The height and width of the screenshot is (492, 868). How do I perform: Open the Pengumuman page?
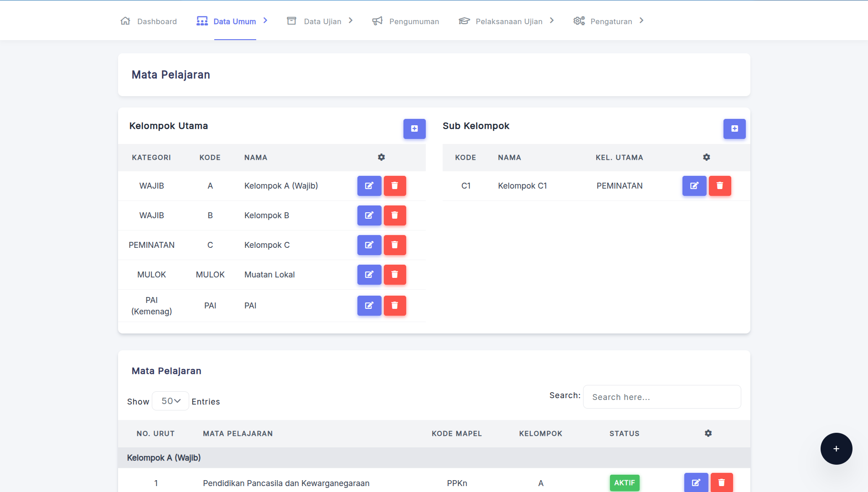tap(406, 21)
